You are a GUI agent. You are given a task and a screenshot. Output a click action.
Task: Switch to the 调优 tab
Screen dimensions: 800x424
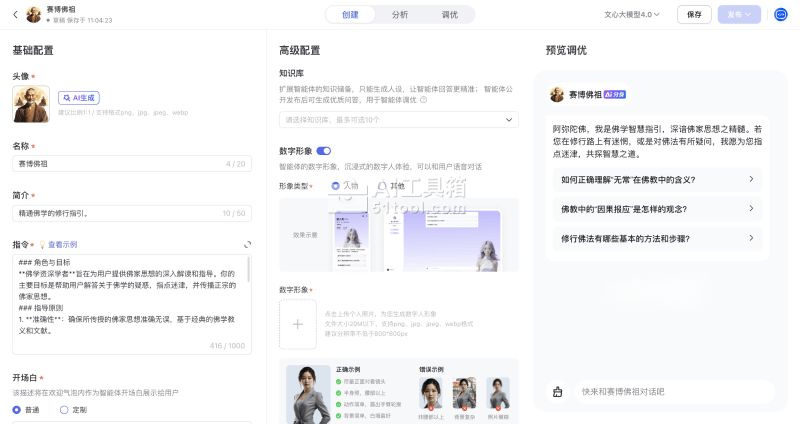tap(450, 15)
